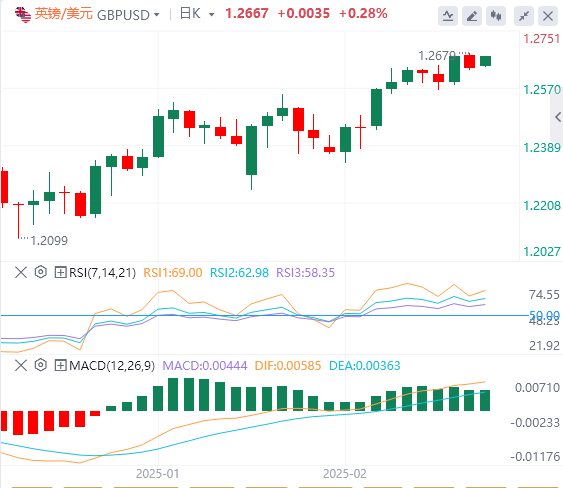This screenshot has height=488, width=563.
Task: Click the 2025-02 date axis label
Action: [345, 474]
